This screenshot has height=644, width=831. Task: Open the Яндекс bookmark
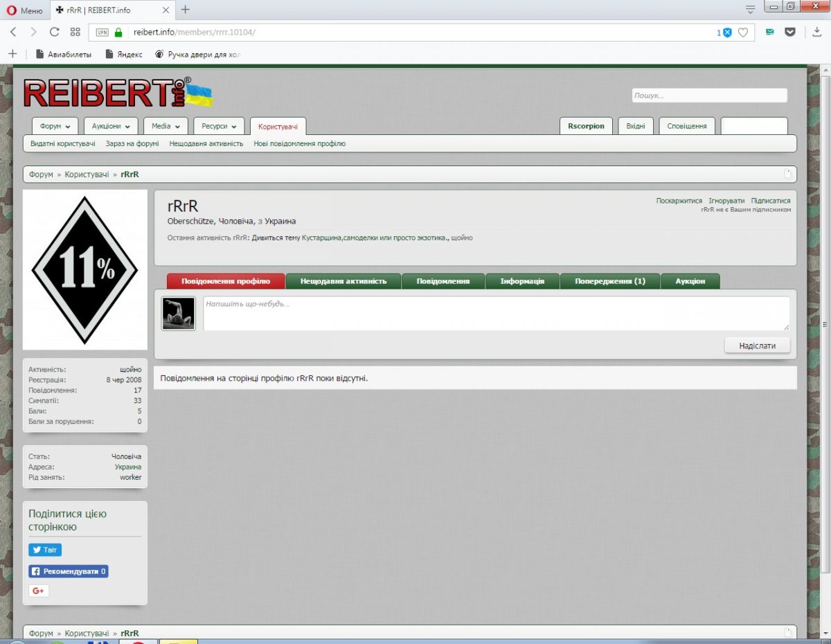click(x=124, y=54)
